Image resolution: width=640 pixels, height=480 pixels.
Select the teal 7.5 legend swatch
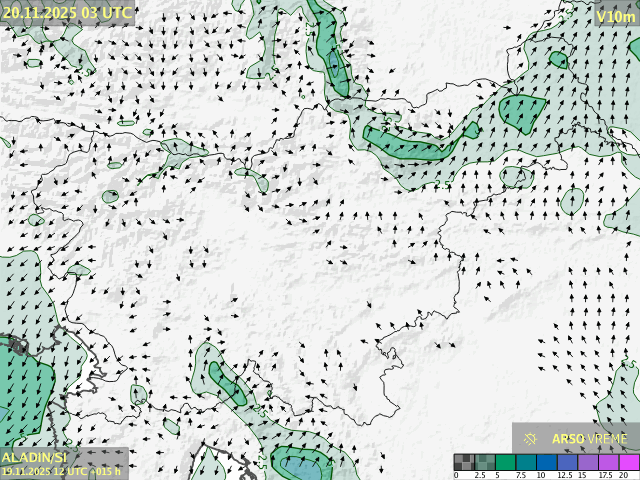(526, 462)
